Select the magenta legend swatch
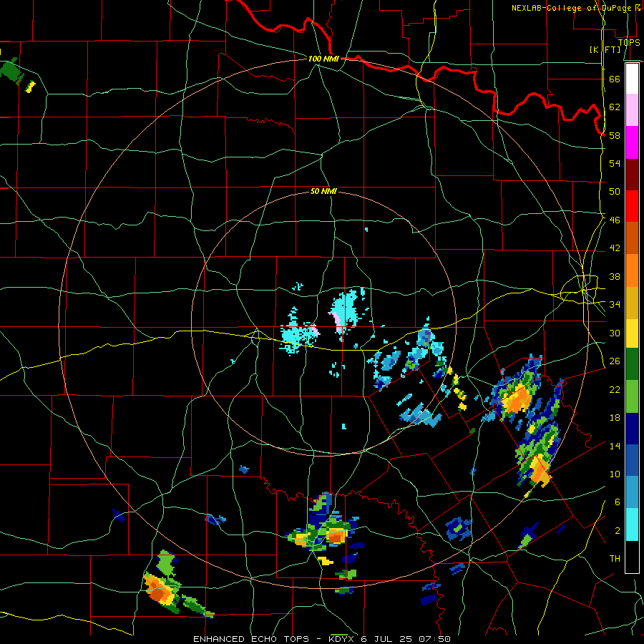 pyautogui.click(x=632, y=142)
